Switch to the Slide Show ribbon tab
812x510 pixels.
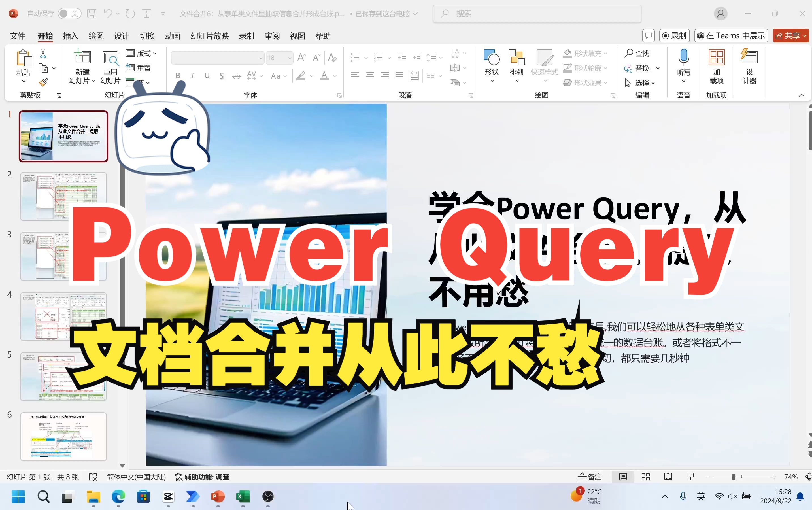[x=210, y=36]
